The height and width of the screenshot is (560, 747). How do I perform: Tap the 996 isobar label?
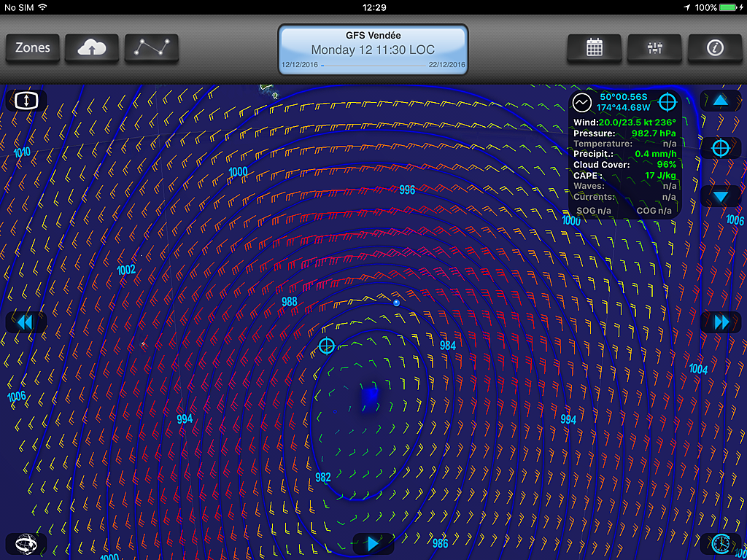(407, 190)
